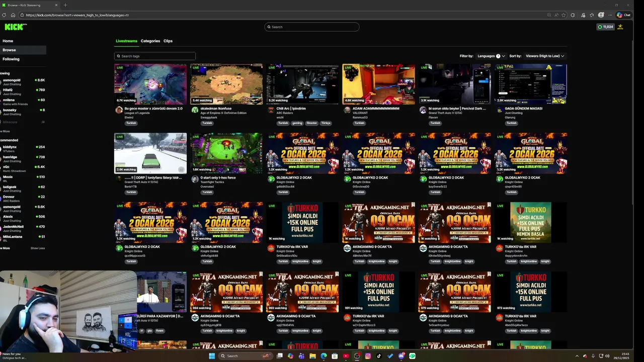Open TikTok from taskbar
Screen dimensions: 644x362
click(x=379, y=356)
